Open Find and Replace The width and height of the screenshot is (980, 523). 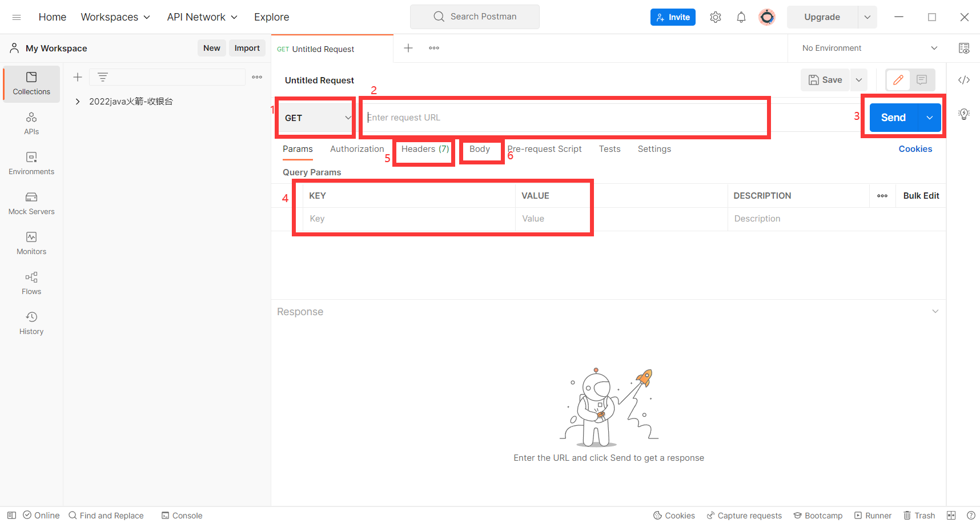(106, 515)
